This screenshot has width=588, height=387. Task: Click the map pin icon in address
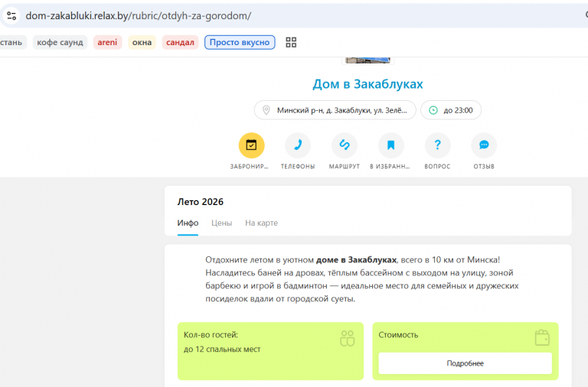[x=266, y=110]
